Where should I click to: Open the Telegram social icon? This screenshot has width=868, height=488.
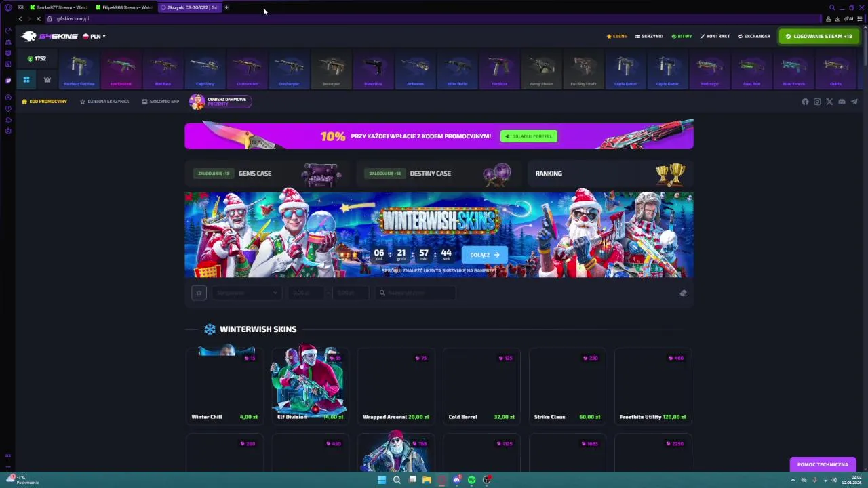(854, 102)
